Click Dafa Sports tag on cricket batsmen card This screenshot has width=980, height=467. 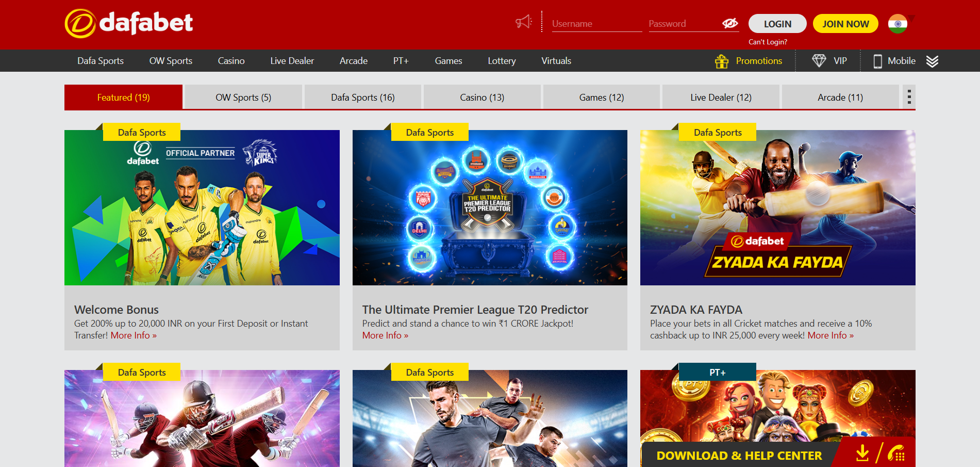[142, 372]
